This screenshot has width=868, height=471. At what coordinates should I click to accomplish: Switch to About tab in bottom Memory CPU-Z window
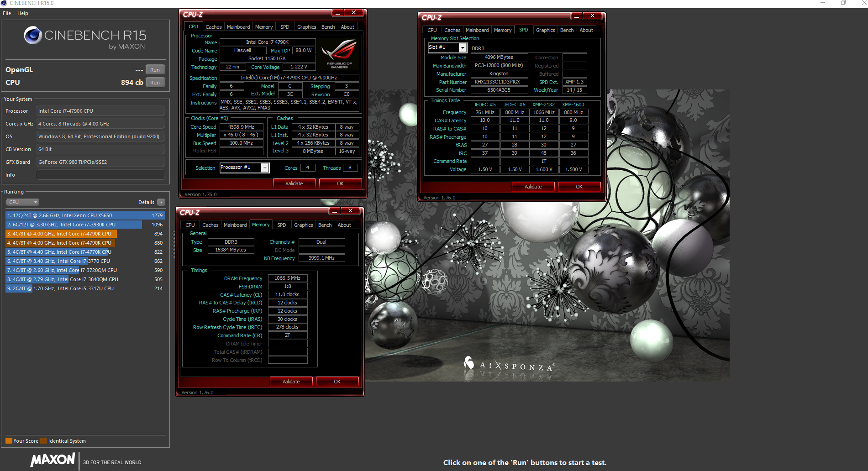[344, 225]
